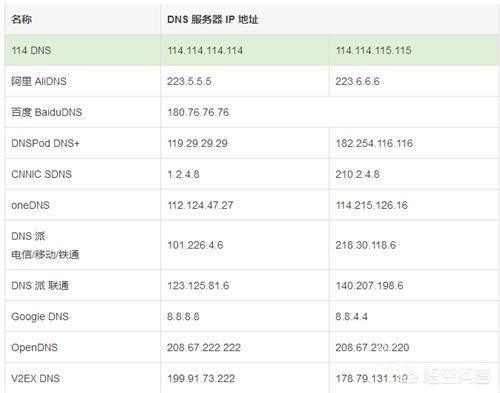Select oneDNS address 112.124.47.27
Image resolution: width=500 pixels, height=393 pixels.
pos(200,205)
